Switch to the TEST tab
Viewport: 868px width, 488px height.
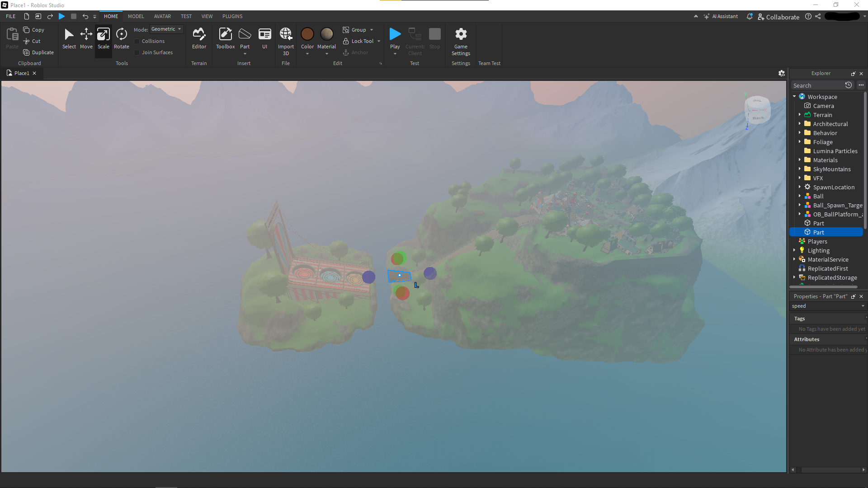point(186,16)
